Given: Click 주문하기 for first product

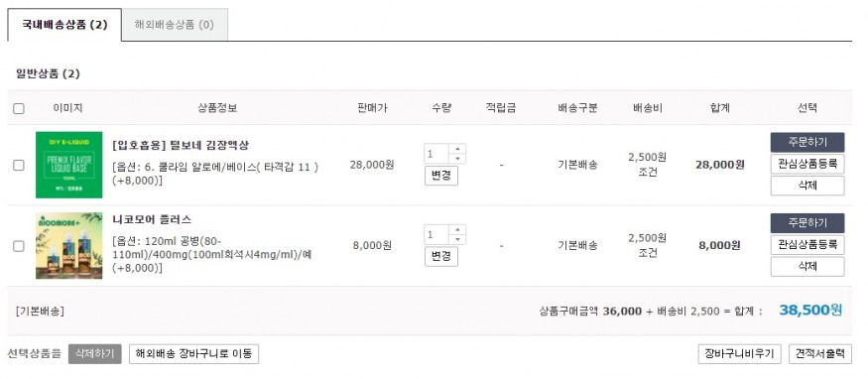Looking at the screenshot, I should click(807, 142).
